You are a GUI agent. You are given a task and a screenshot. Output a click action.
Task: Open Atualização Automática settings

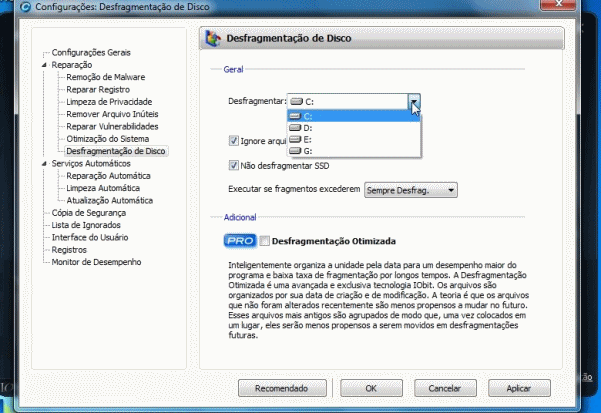tap(109, 200)
